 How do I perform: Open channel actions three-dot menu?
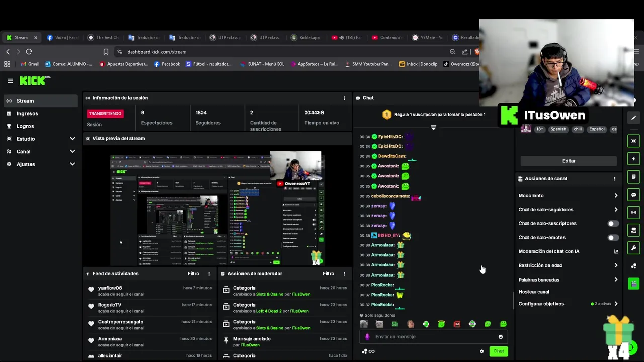pyautogui.click(x=614, y=179)
